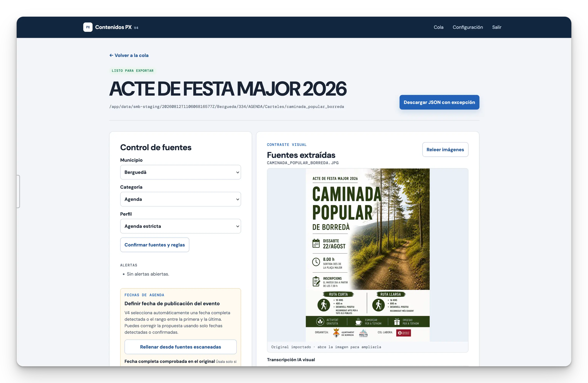The height and width of the screenshot is (383, 588).
Task: Click the Fuentes extraídas heading
Action: [x=301, y=155]
